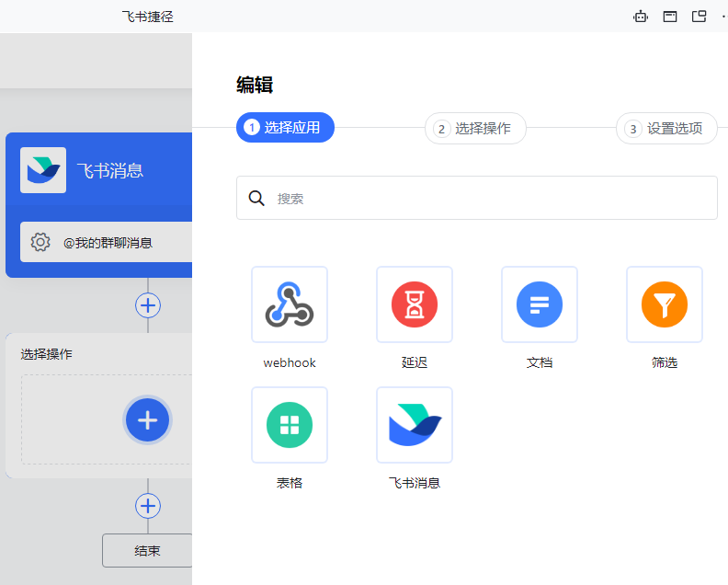The height and width of the screenshot is (585, 728).
Task: Go to step 1 选择应用
Action: (x=285, y=127)
